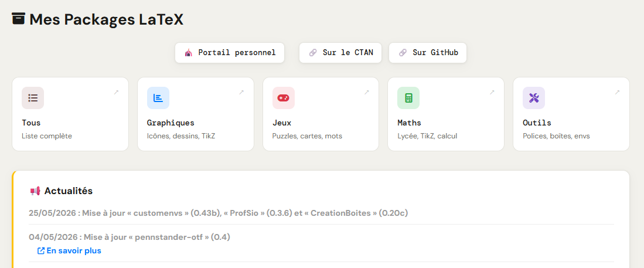Select the Outils category title
The width and height of the screenshot is (644, 268).
(x=537, y=123)
